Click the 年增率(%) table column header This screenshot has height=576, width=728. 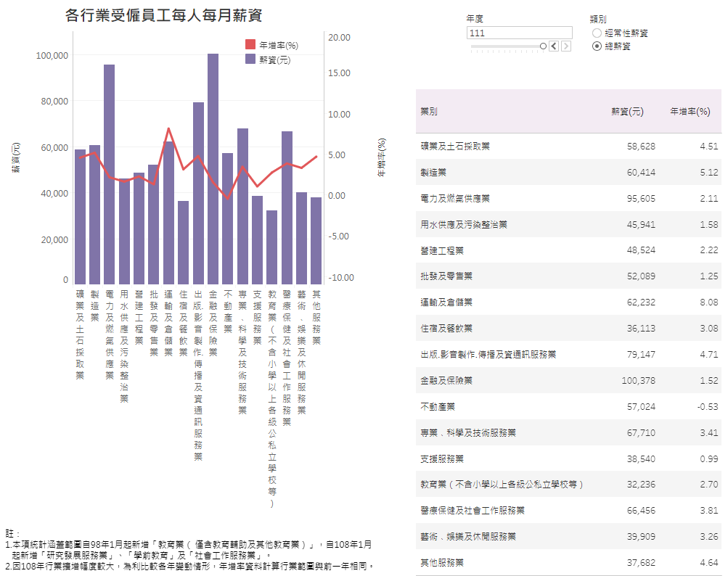[x=690, y=112]
